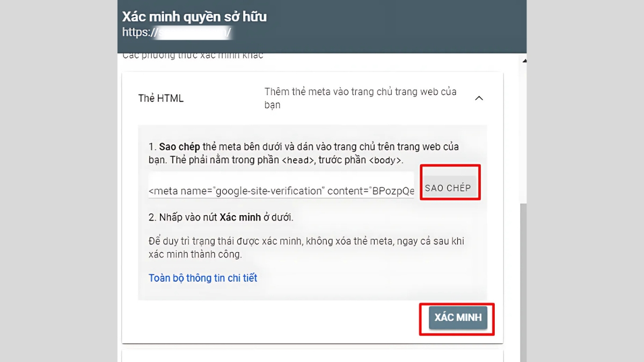Click the SAO CHÉP copy button
This screenshot has width=644, height=362.
click(448, 187)
